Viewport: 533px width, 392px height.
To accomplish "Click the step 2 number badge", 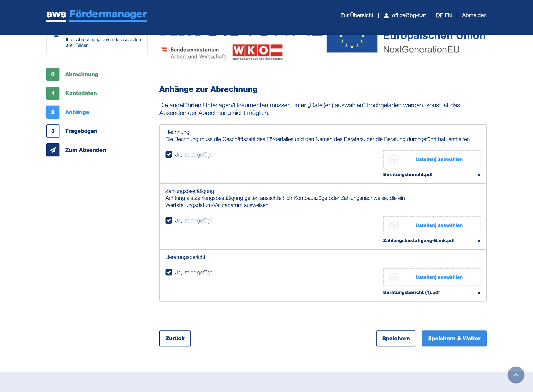I will (x=53, y=112).
